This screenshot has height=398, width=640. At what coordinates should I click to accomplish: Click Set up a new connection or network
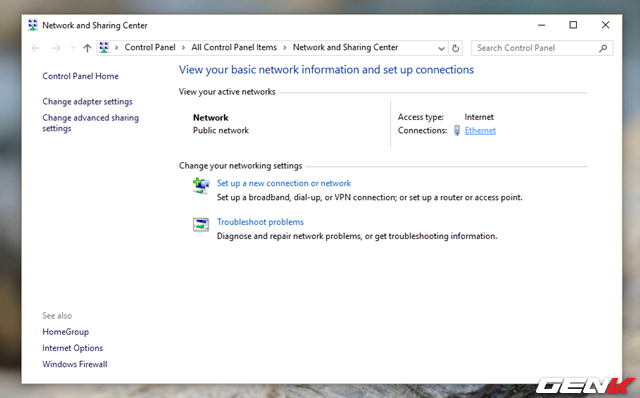click(x=284, y=183)
